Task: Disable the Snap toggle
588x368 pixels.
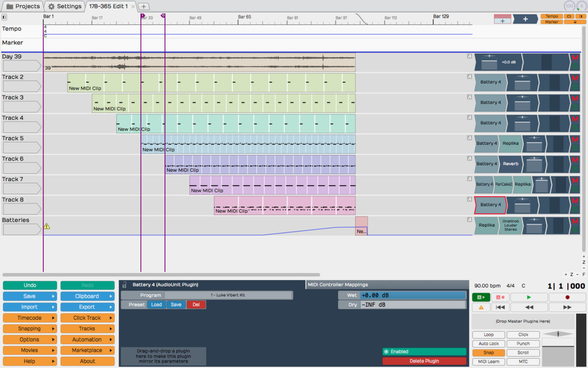Action: (x=489, y=353)
